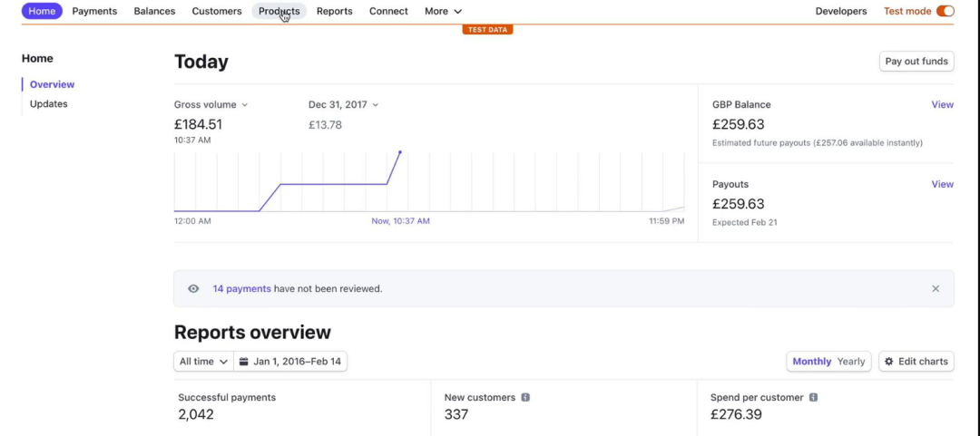Expand the More menu

[443, 11]
